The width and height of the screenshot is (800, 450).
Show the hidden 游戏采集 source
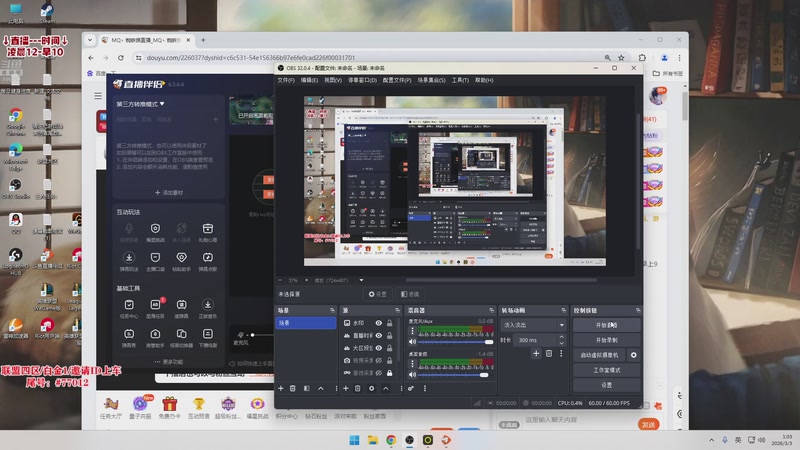pos(379,373)
